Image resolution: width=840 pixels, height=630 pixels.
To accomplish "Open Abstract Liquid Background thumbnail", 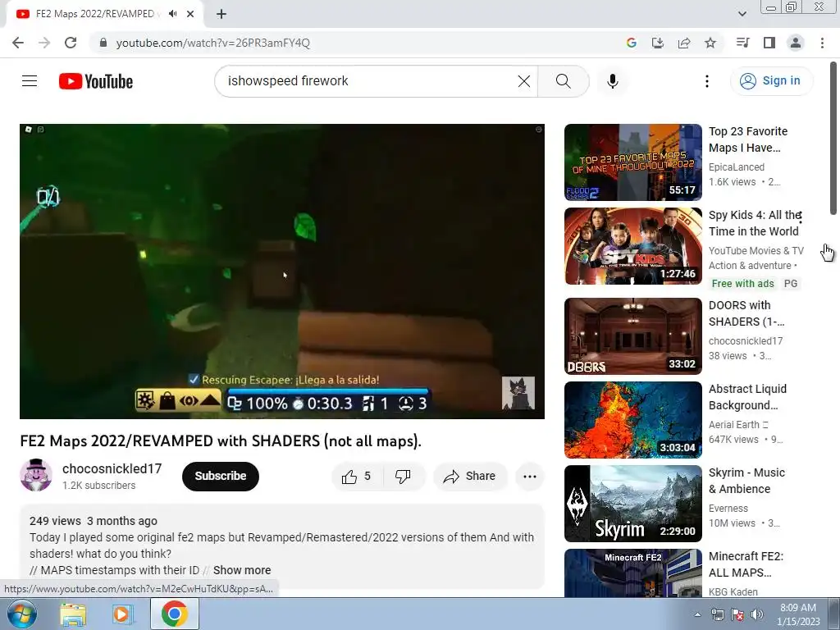I will point(632,419).
